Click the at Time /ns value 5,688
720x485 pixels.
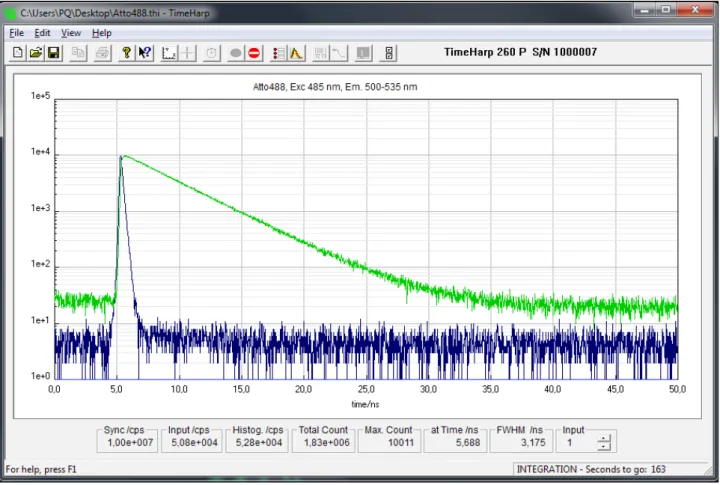pyautogui.click(x=468, y=443)
